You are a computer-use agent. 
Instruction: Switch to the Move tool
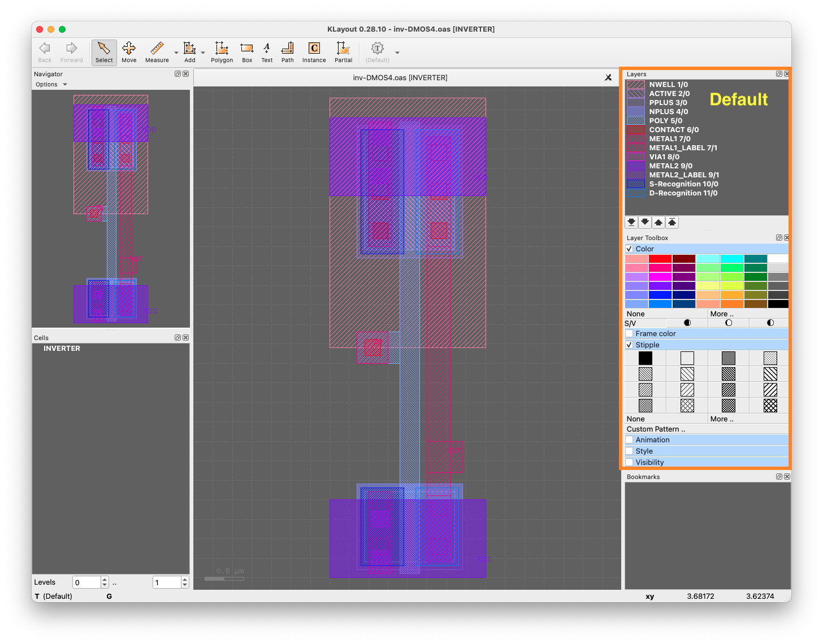pyautogui.click(x=129, y=52)
